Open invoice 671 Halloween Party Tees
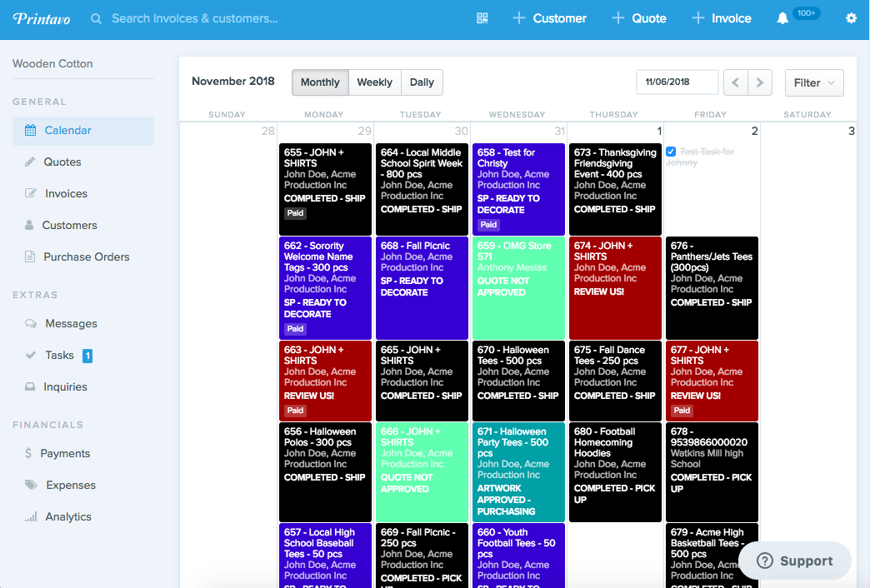This screenshot has height=588, width=870. (518, 472)
